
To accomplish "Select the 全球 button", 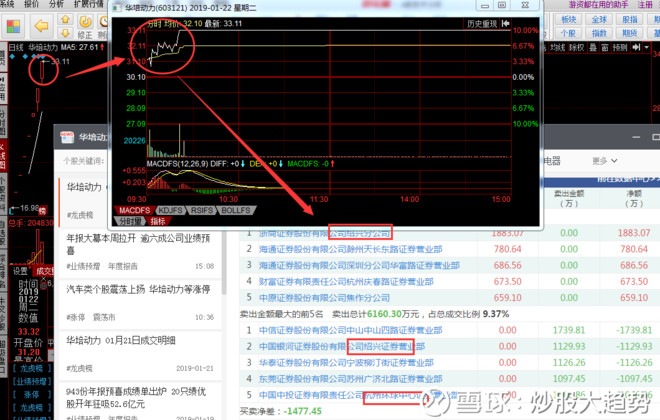I will [x=599, y=19].
